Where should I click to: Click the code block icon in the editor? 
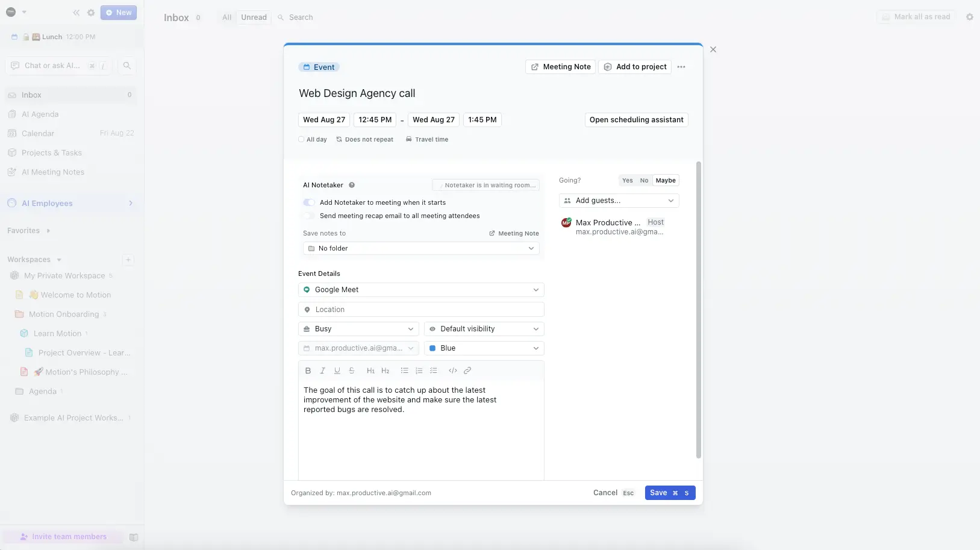453,370
